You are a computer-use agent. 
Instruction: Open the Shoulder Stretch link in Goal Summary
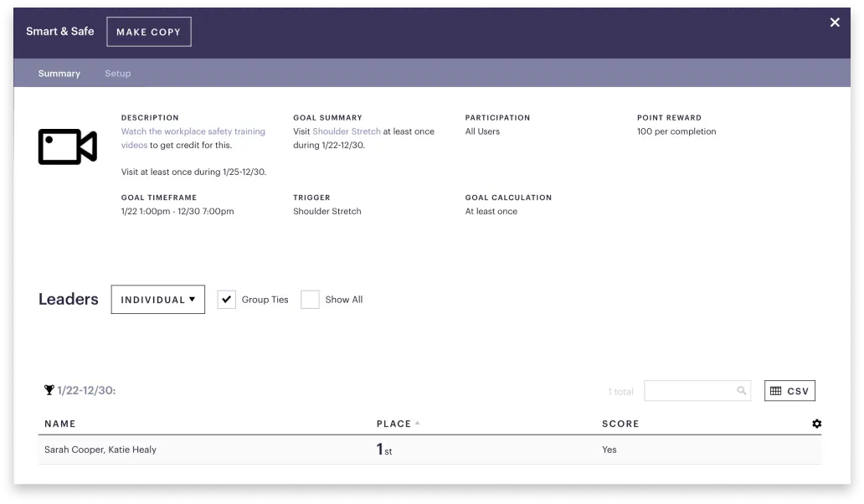pos(347,131)
